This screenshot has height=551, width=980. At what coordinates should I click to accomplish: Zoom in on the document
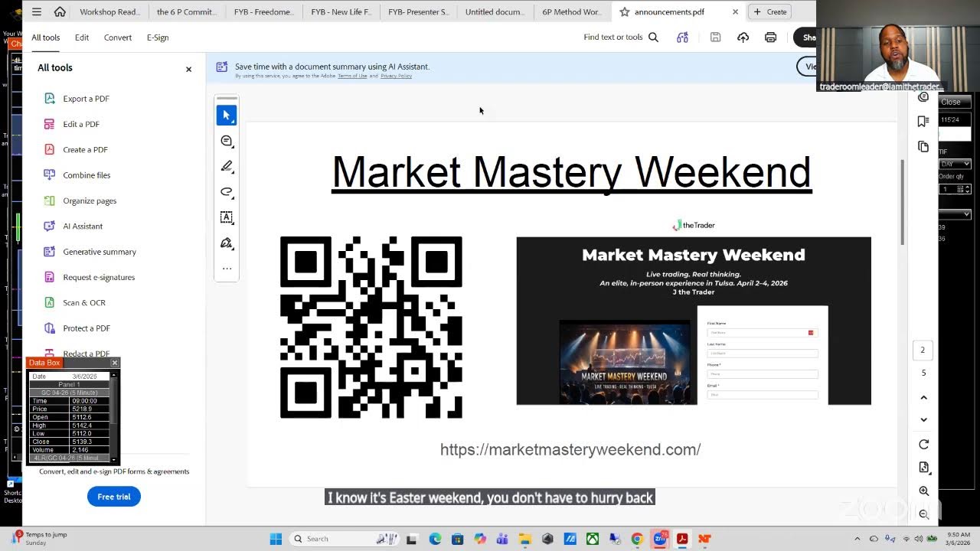(923, 491)
